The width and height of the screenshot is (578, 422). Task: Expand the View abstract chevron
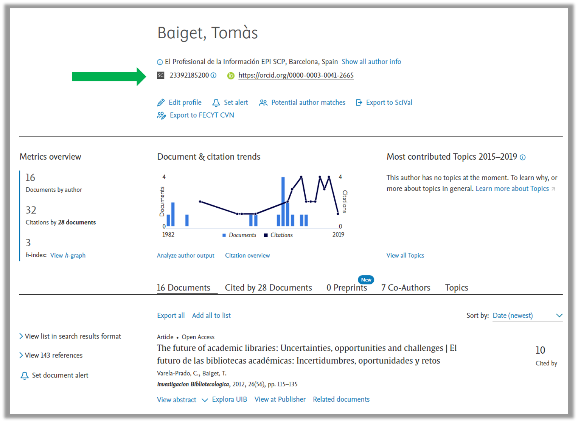coord(205,400)
